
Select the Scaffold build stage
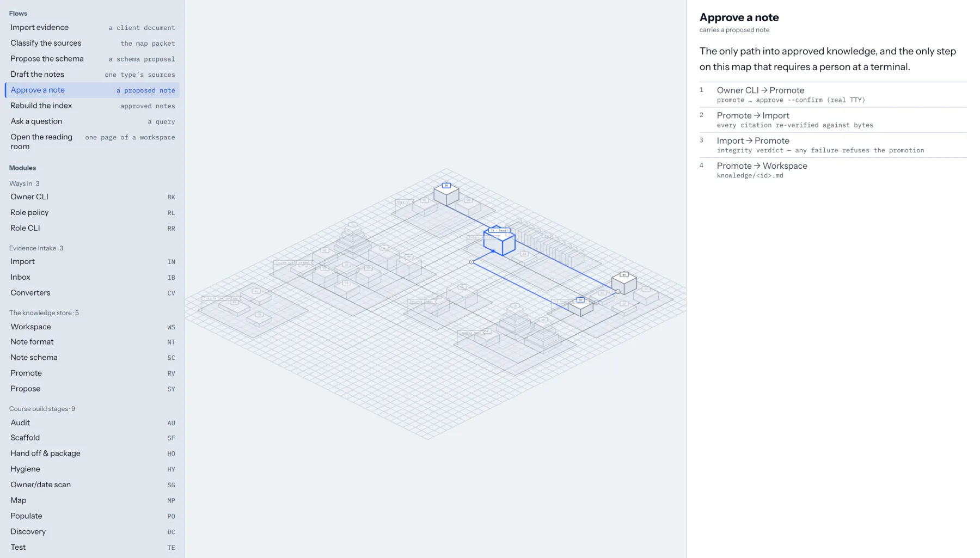click(92, 438)
